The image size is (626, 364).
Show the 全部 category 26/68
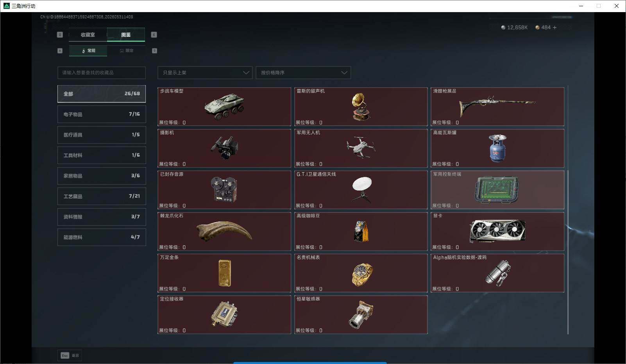[x=102, y=94]
